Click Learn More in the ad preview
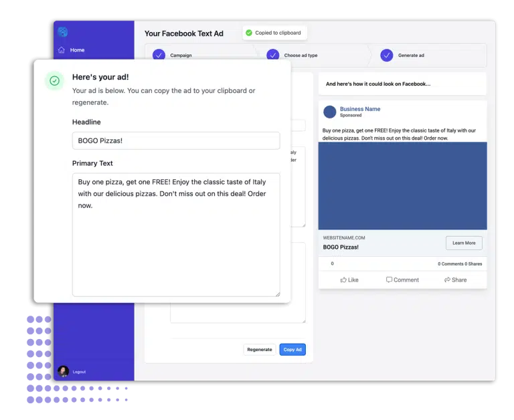The image size is (514, 420). tap(464, 243)
